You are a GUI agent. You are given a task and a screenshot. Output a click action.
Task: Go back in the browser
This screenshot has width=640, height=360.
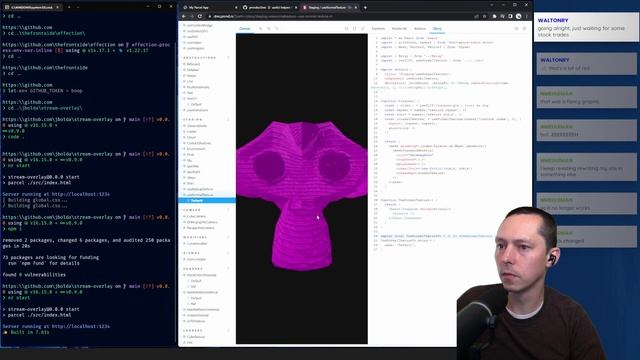tap(184, 16)
